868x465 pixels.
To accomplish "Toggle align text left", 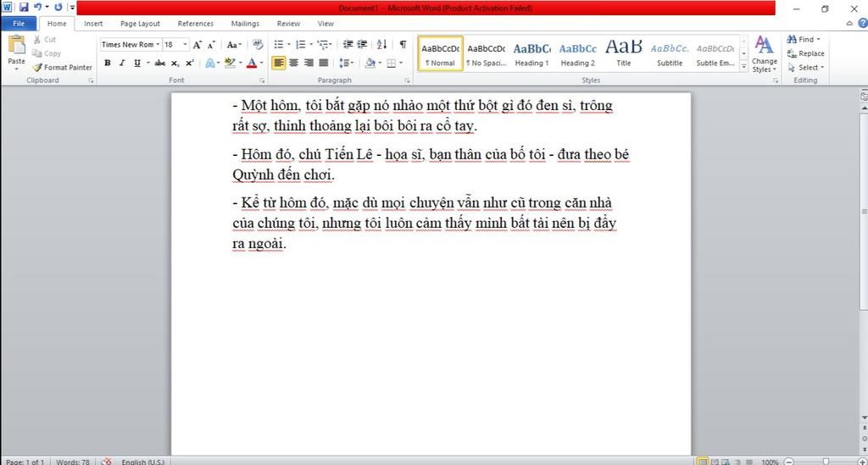I will [x=278, y=63].
